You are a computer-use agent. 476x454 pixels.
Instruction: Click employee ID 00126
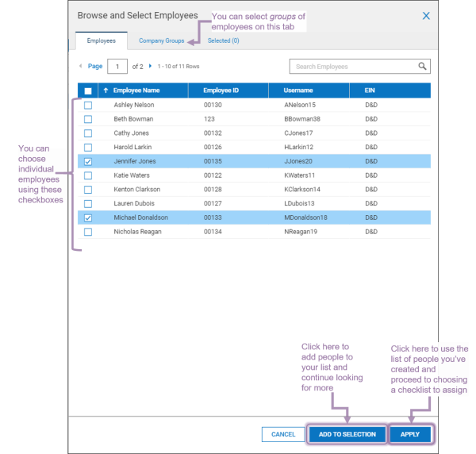click(x=213, y=147)
